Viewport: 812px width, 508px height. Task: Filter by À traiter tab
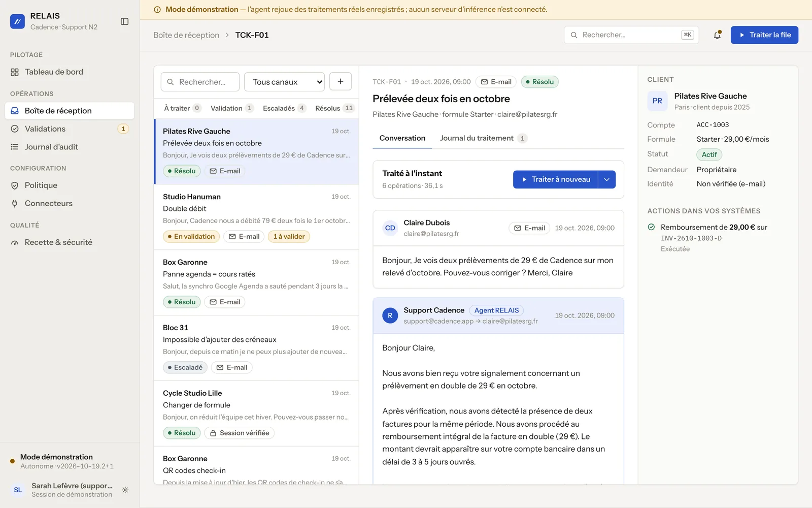(x=183, y=108)
